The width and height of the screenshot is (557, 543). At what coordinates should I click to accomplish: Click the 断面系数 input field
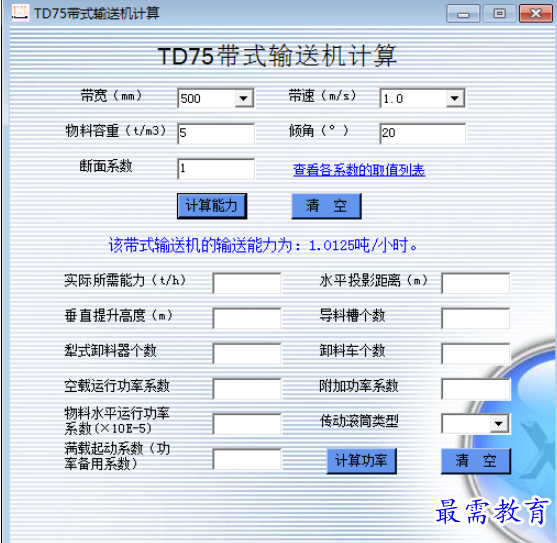coord(216,169)
